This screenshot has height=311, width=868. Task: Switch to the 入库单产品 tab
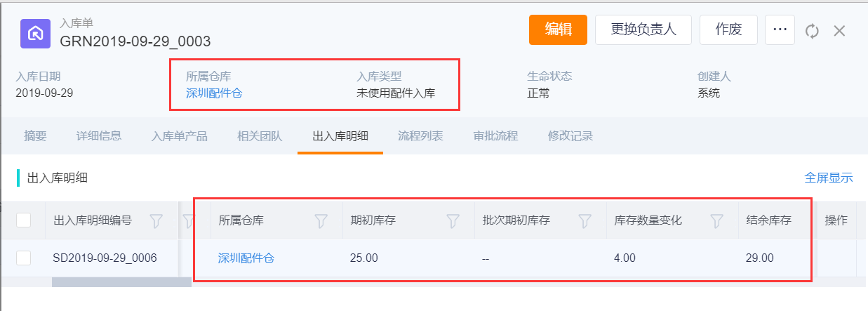180,136
